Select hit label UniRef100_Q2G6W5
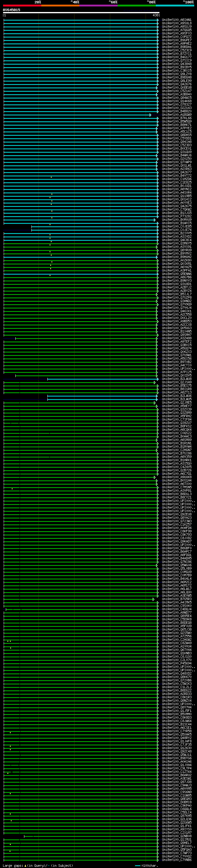 pyautogui.click(x=177, y=822)
